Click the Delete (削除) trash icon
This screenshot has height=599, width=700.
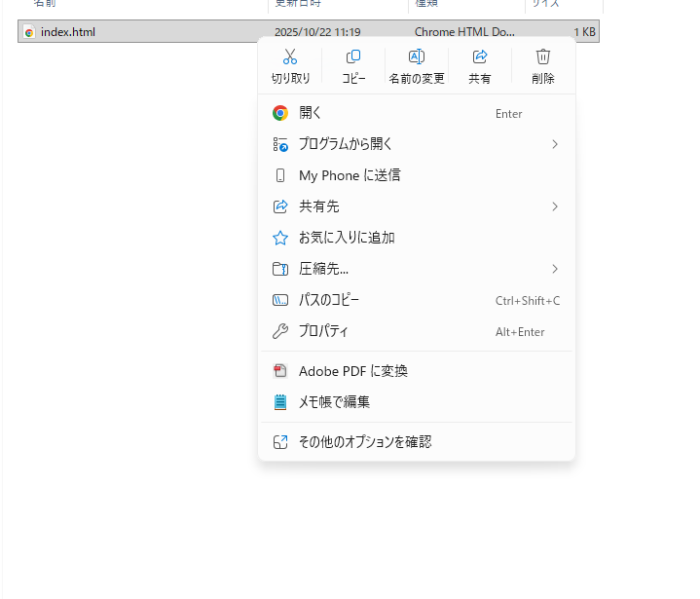(543, 57)
